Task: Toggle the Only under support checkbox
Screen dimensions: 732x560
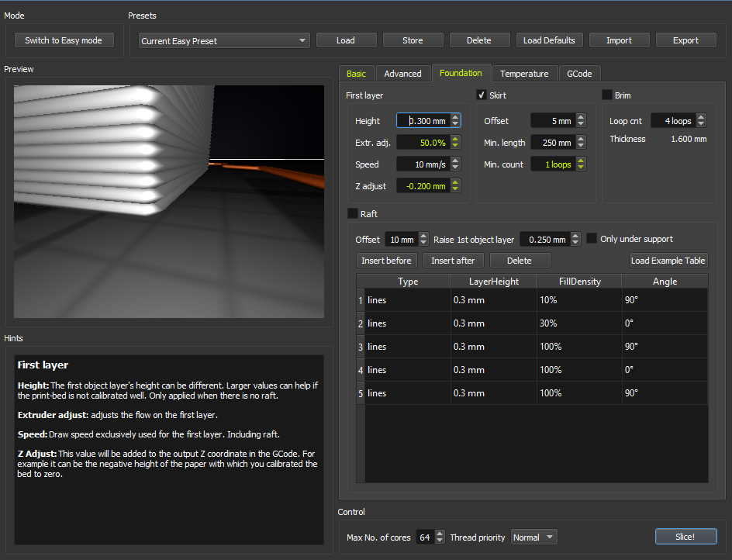Action: click(592, 239)
